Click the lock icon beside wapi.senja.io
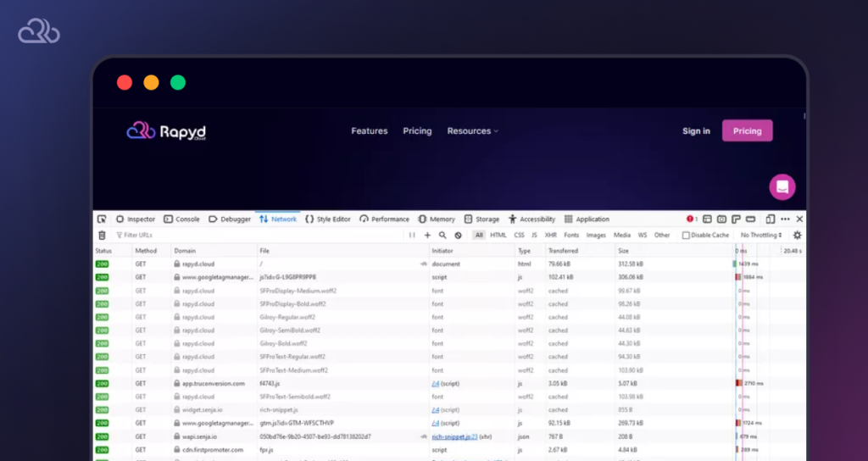Viewport: 868px width, 461px height. click(x=177, y=436)
